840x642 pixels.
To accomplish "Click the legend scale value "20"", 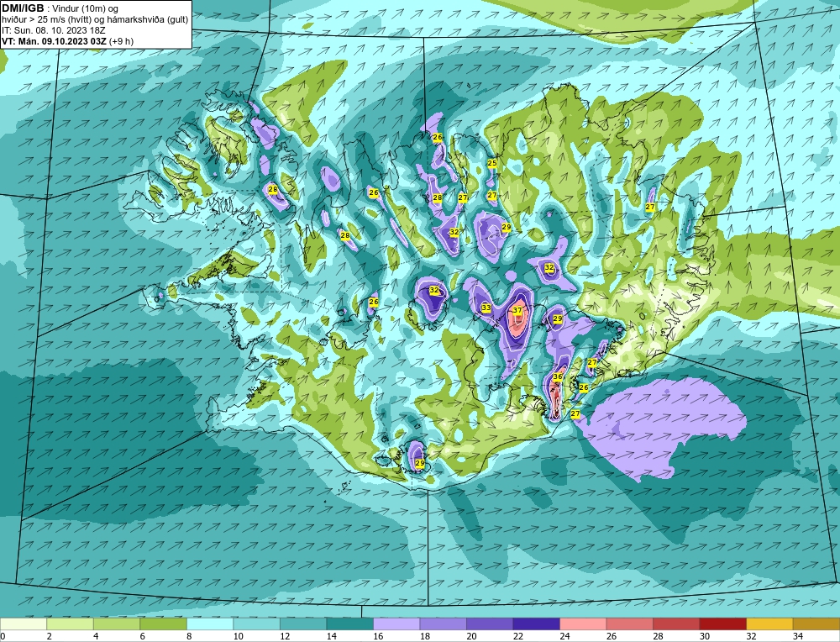I will 471,636.
